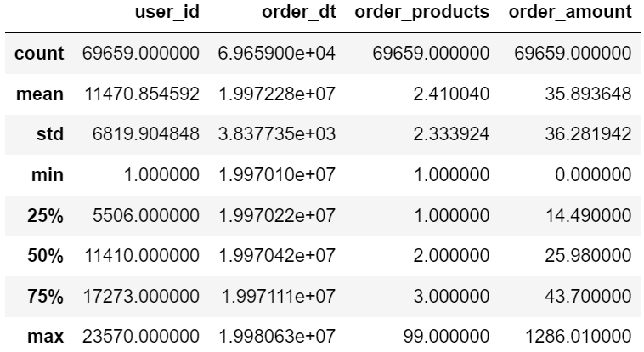Click the order_dt column header
Image resolution: width=644 pixels, height=352 pixels.
click(299, 12)
